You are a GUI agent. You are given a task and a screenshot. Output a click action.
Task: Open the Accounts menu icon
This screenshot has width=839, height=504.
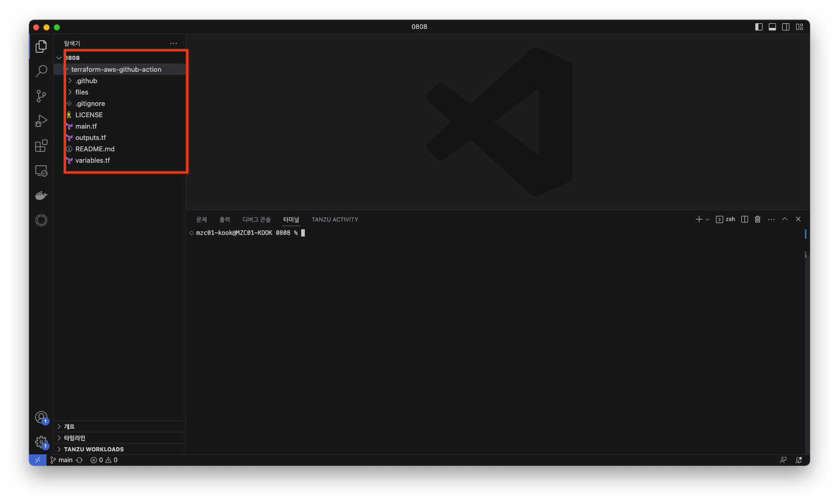[41, 417]
